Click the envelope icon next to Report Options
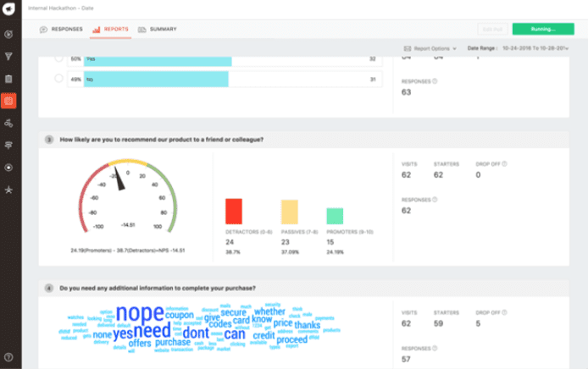Image resolution: width=588 pixels, height=369 pixels. [408, 49]
